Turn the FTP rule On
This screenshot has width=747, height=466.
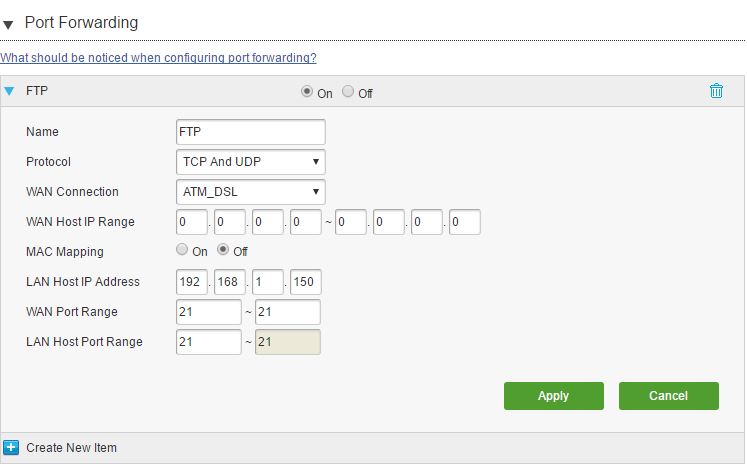tap(307, 91)
